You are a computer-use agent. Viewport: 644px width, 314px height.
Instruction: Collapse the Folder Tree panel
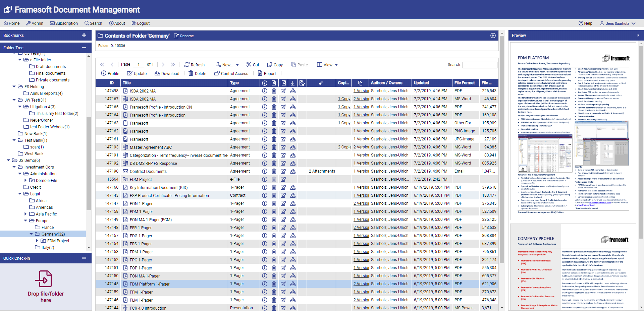coord(84,48)
